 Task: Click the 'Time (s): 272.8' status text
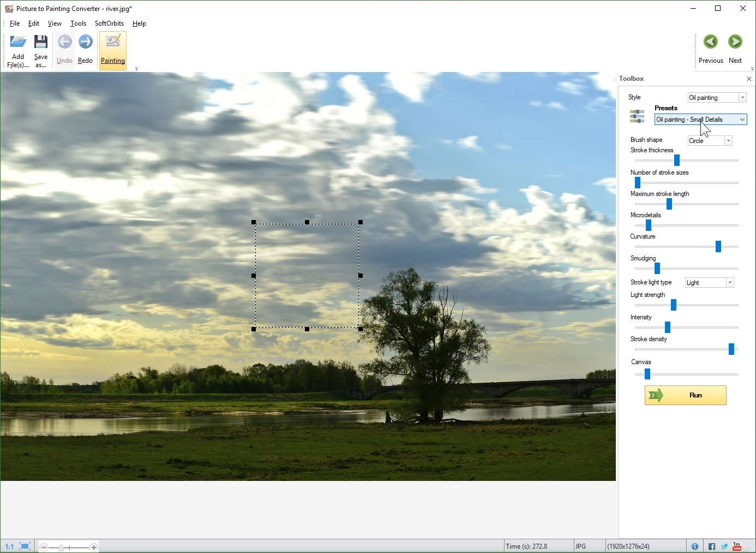[x=526, y=546]
